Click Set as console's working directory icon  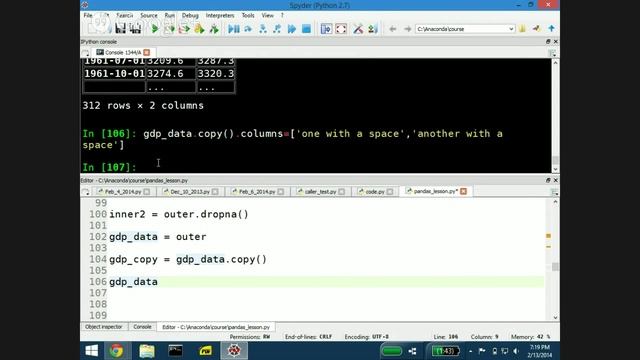(537, 29)
